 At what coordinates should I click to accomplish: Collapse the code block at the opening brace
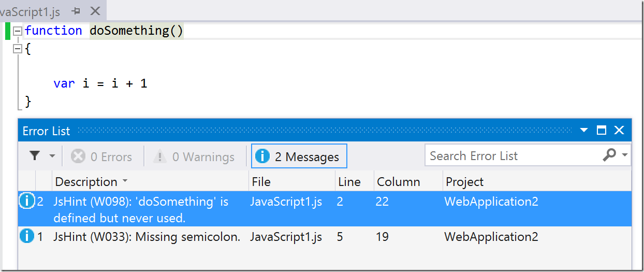[17, 49]
